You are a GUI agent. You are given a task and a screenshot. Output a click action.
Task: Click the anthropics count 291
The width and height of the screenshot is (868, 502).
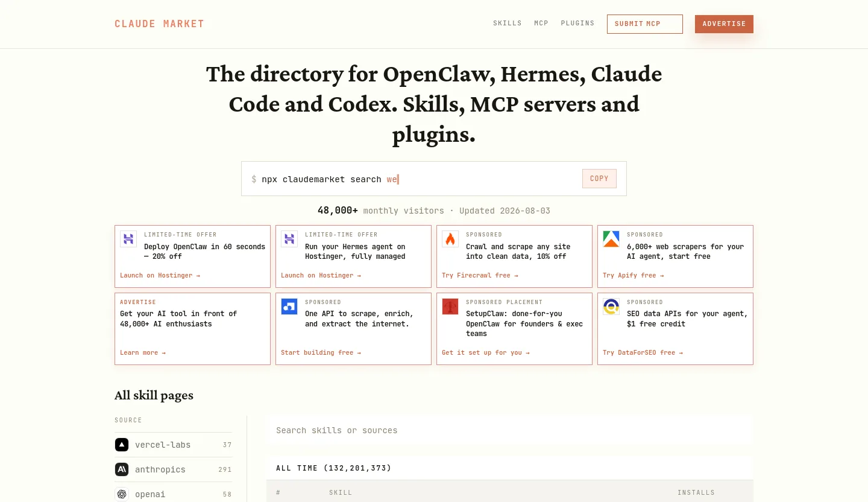coord(225,469)
